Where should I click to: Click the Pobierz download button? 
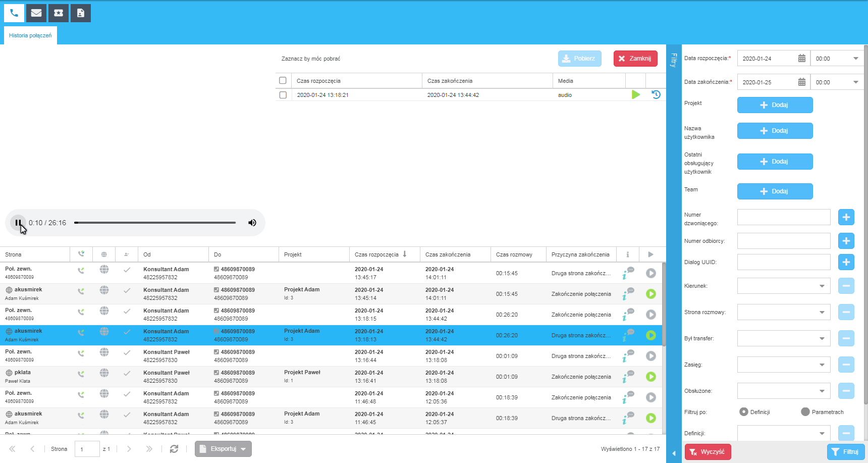[x=580, y=59]
